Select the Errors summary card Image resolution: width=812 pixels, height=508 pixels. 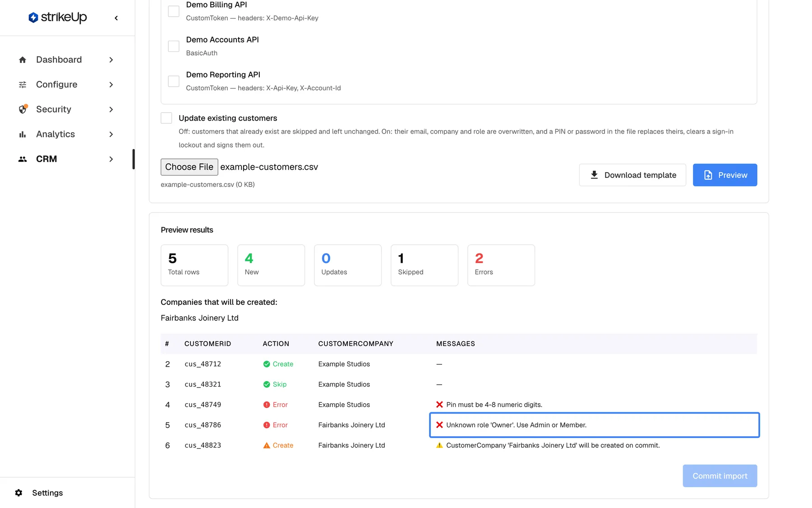pyautogui.click(x=501, y=265)
